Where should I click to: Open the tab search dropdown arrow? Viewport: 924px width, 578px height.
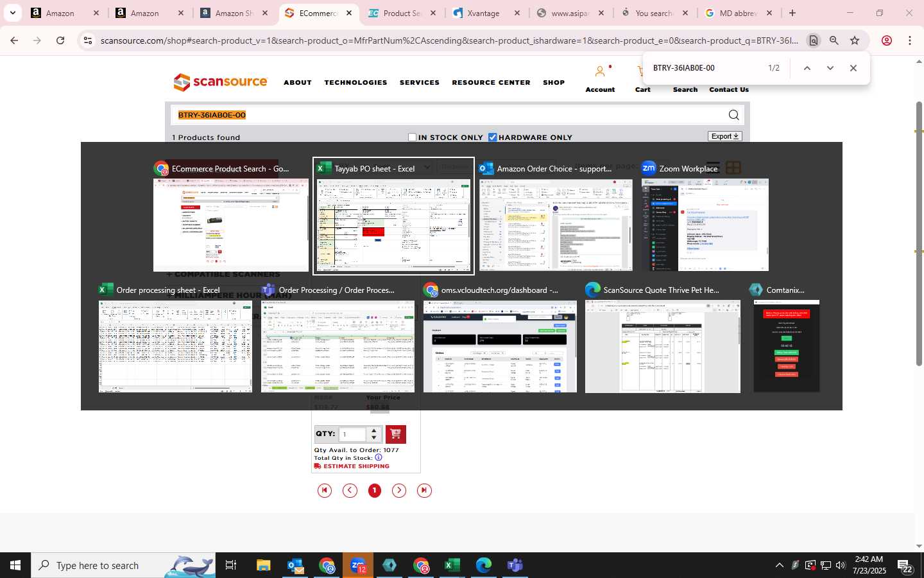pyautogui.click(x=13, y=13)
